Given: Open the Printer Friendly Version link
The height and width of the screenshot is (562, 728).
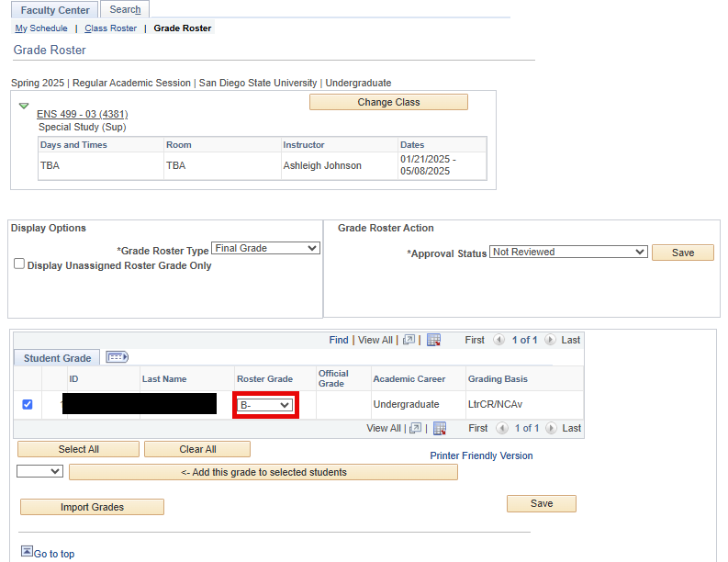Looking at the screenshot, I should click(481, 455).
